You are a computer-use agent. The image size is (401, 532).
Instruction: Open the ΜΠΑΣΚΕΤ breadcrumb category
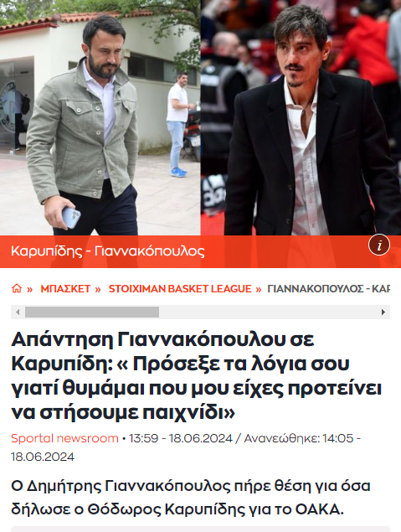pyautogui.click(x=65, y=289)
